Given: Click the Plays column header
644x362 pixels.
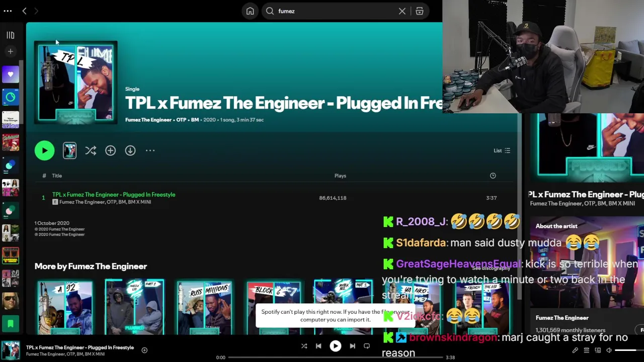Looking at the screenshot, I should click(x=340, y=175).
